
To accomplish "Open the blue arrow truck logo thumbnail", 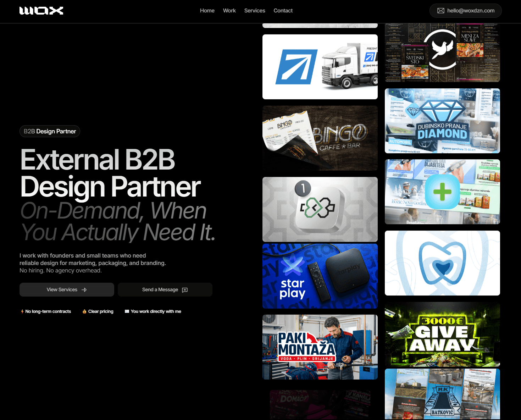I will [x=320, y=67].
